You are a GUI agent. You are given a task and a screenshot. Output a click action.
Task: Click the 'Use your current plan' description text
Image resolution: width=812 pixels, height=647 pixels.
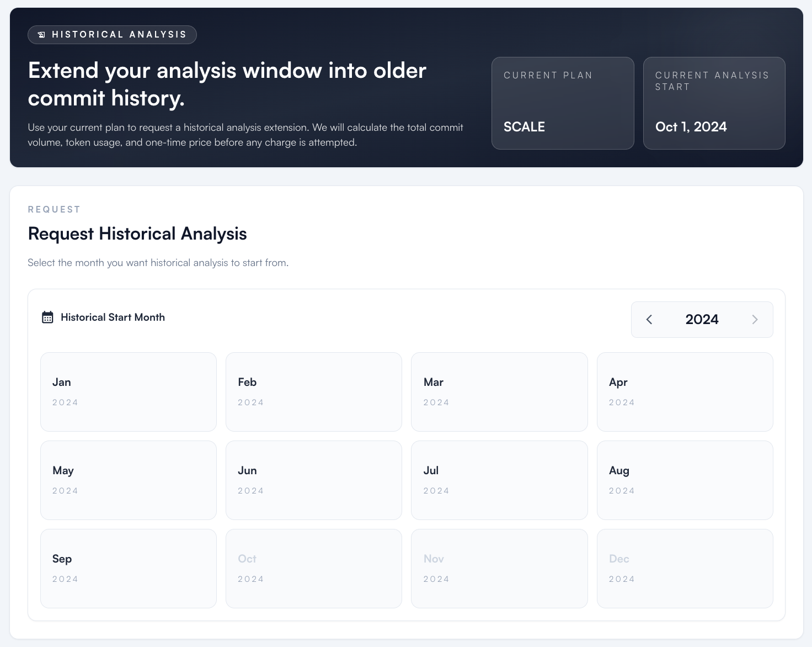tap(245, 135)
